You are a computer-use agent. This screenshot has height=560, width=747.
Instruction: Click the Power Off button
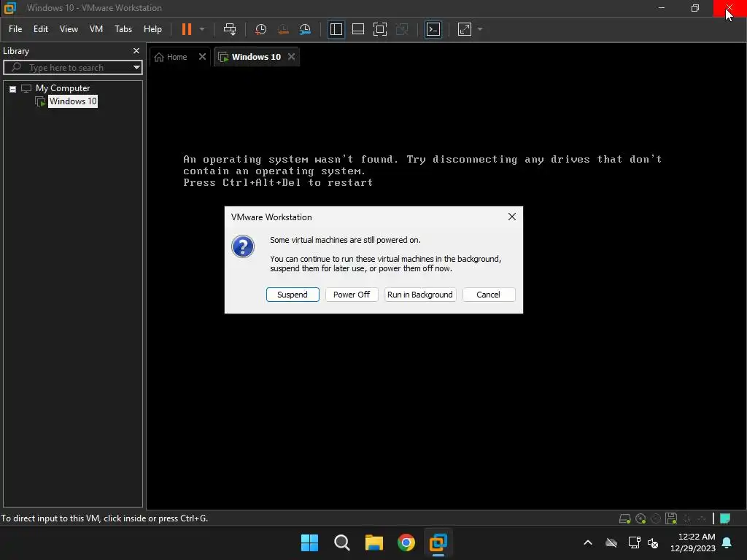(x=352, y=295)
